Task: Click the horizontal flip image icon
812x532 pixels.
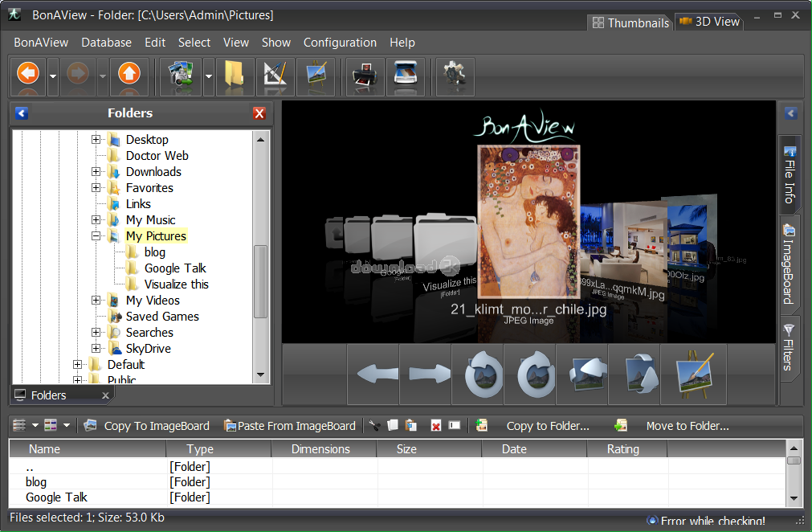Action: pos(587,374)
